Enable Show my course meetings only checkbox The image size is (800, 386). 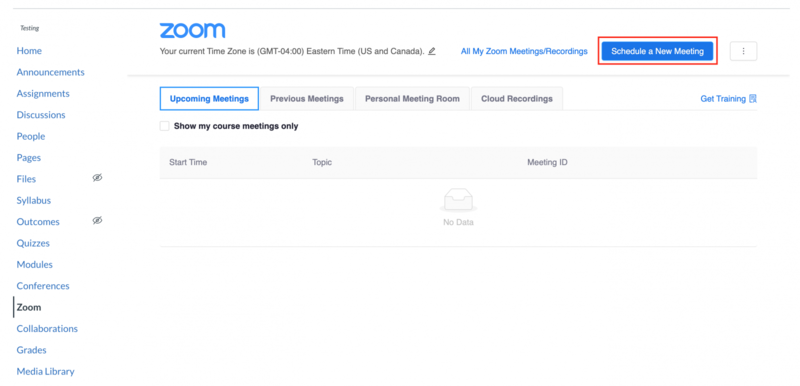click(164, 126)
